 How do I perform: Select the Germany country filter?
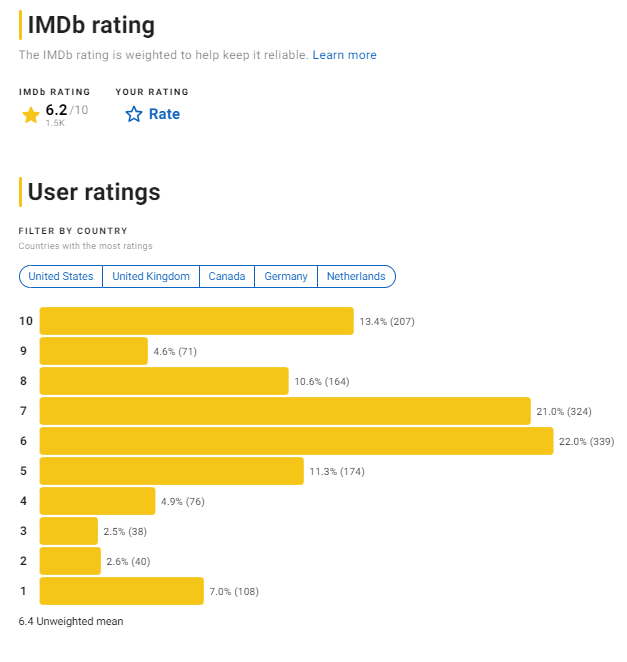pyautogui.click(x=286, y=277)
